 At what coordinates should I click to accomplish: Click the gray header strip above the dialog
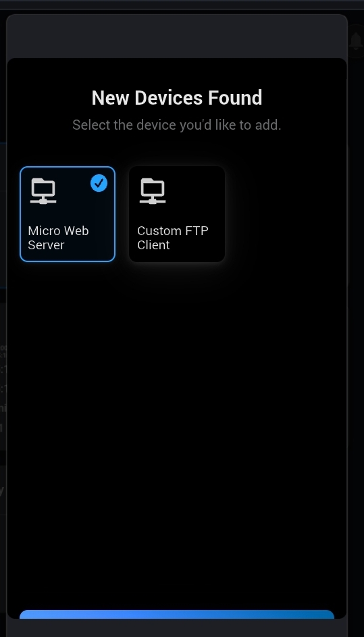(177, 36)
